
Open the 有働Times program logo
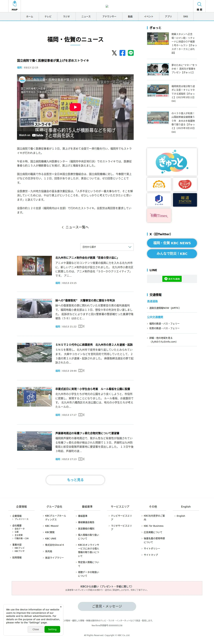tap(159, 215)
